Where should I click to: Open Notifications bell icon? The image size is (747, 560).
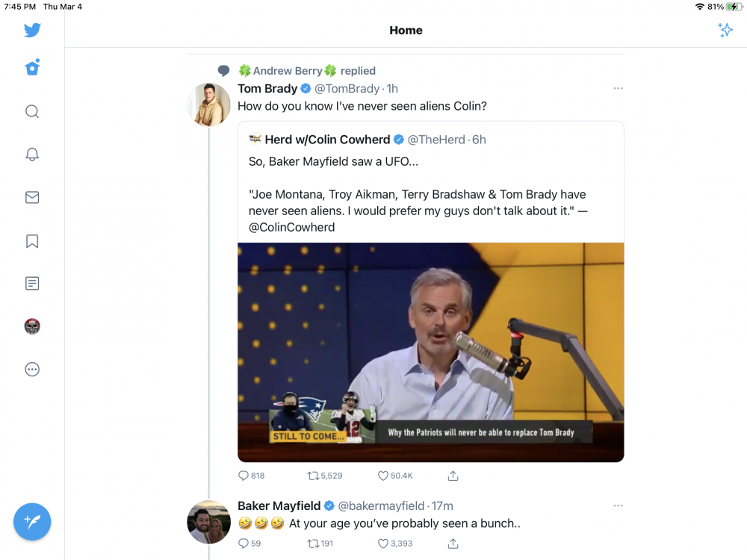tap(32, 155)
